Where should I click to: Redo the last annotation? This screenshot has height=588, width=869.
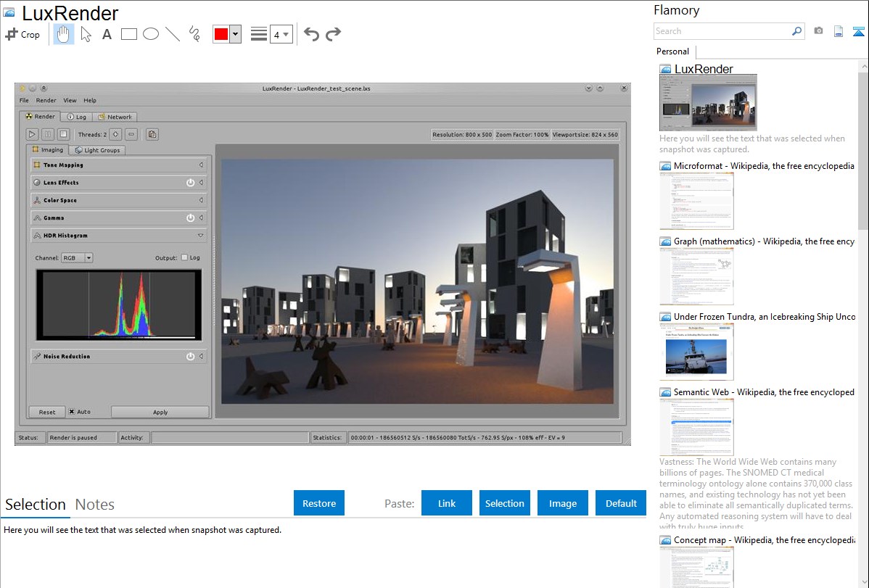(333, 34)
